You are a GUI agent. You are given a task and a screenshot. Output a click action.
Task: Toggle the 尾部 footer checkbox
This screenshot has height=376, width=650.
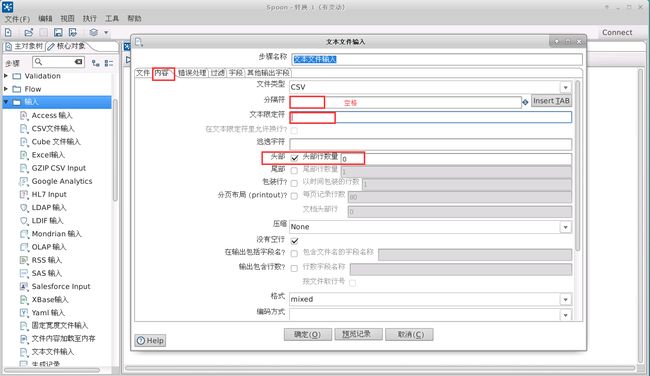pos(294,170)
